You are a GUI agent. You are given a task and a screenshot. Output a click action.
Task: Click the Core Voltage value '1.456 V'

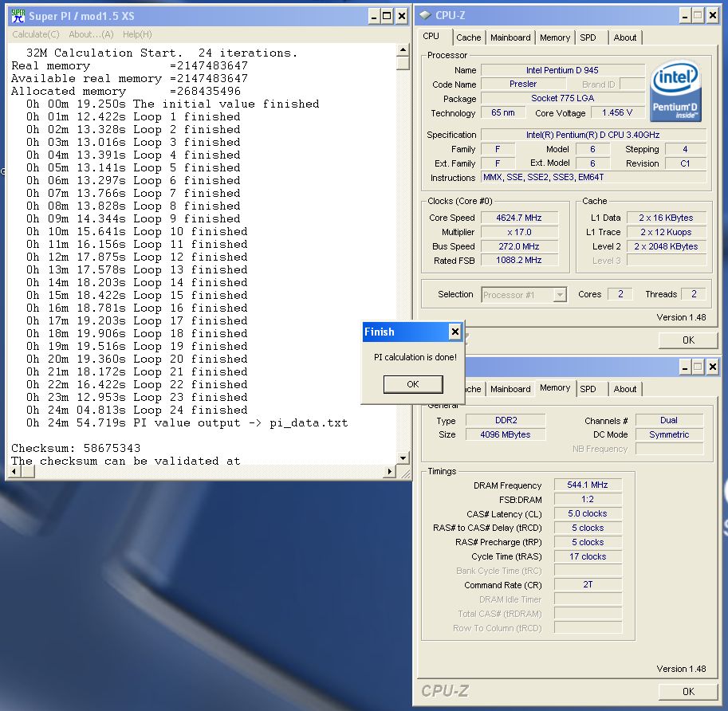tap(617, 112)
